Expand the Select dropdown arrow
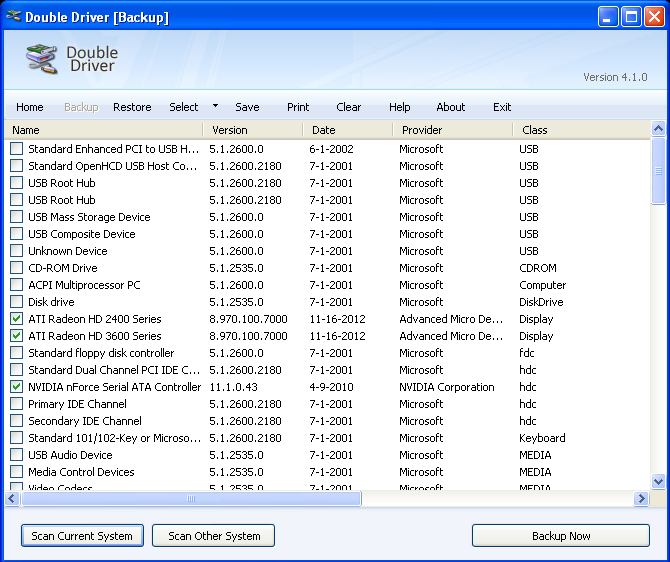This screenshot has height=562, width=670. pos(215,106)
